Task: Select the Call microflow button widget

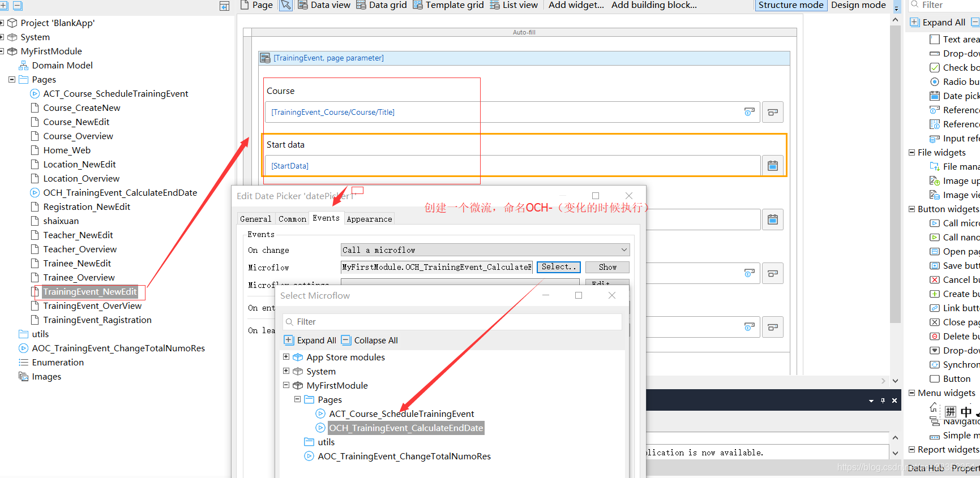Action: [x=955, y=223]
